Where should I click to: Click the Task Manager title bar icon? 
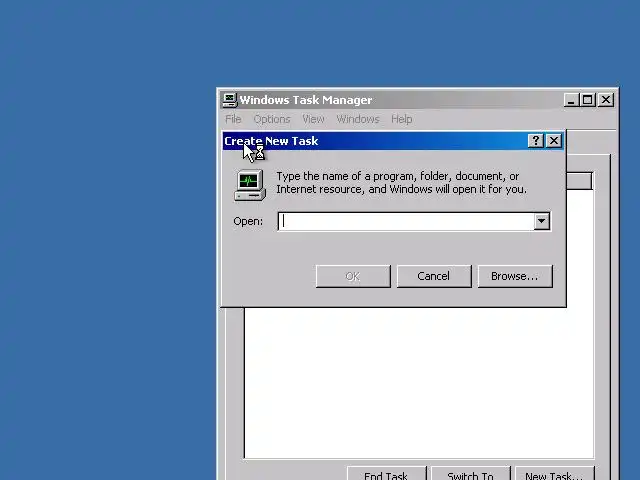point(229,100)
